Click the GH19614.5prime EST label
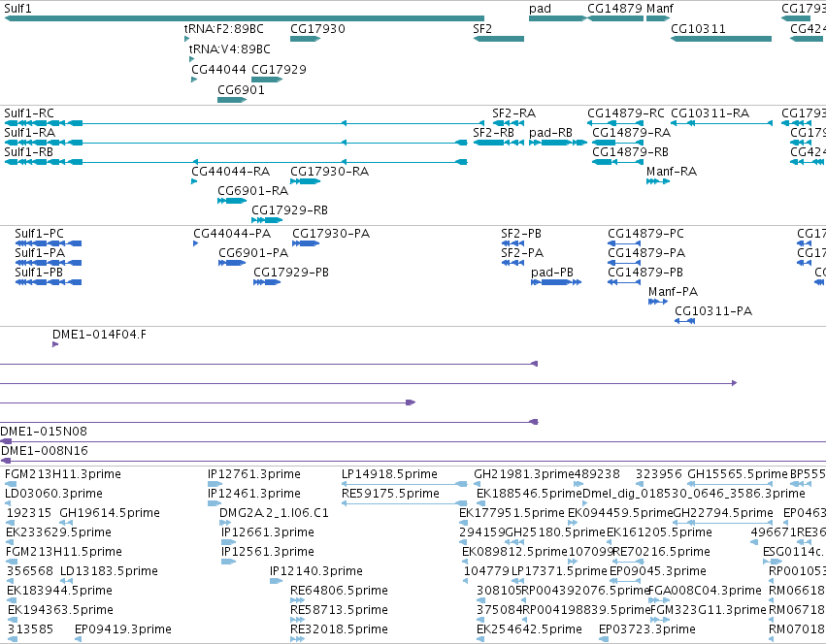The width and height of the screenshot is (826, 644). click(x=110, y=513)
